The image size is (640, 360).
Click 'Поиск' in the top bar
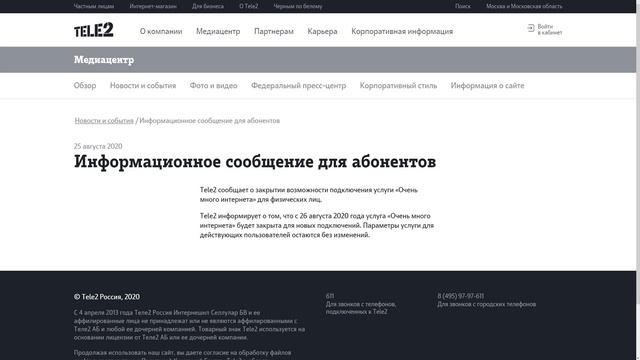coord(463,6)
